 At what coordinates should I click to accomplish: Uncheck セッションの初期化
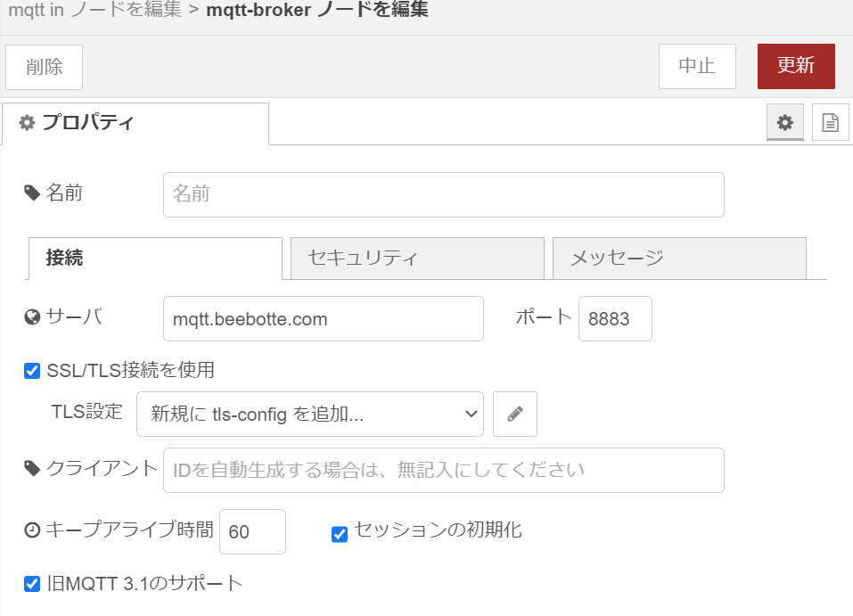click(339, 533)
